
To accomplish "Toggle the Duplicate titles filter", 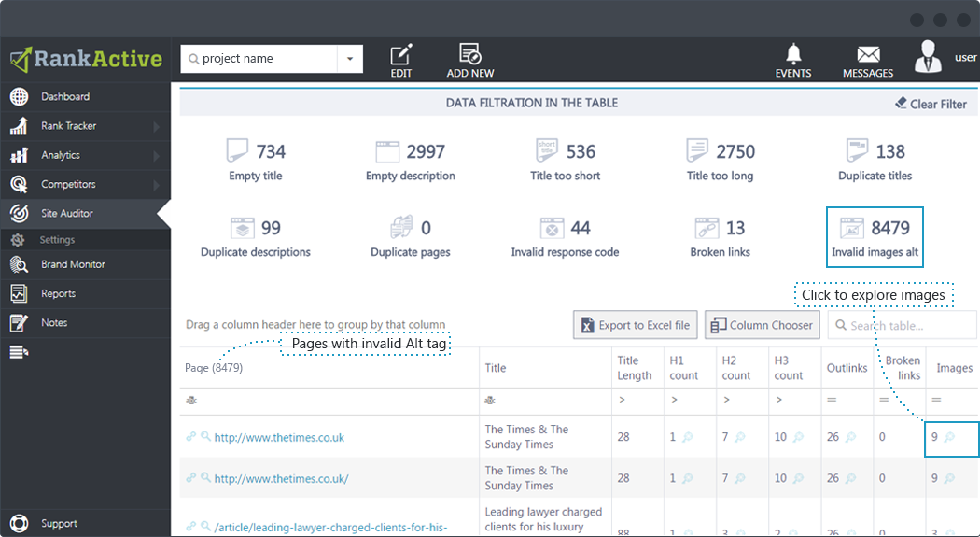I will tap(875, 161).
